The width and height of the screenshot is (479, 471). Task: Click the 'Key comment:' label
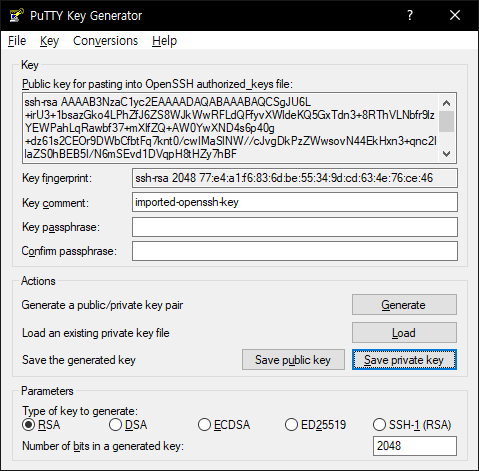click(x=55, y=203)
